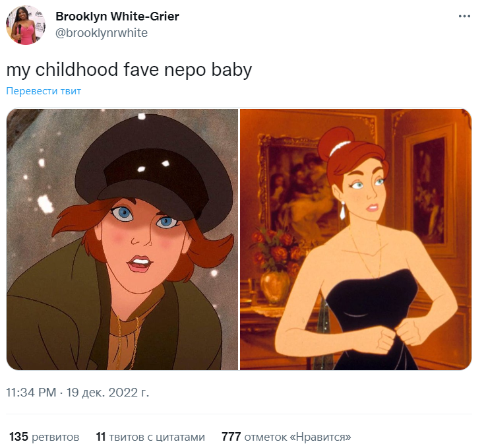The height and width of the screenshot is (448, 486).
Task: Click the '19 дек. 2022 г.' date
Action: pyautogui.click(x=107, y=393)
